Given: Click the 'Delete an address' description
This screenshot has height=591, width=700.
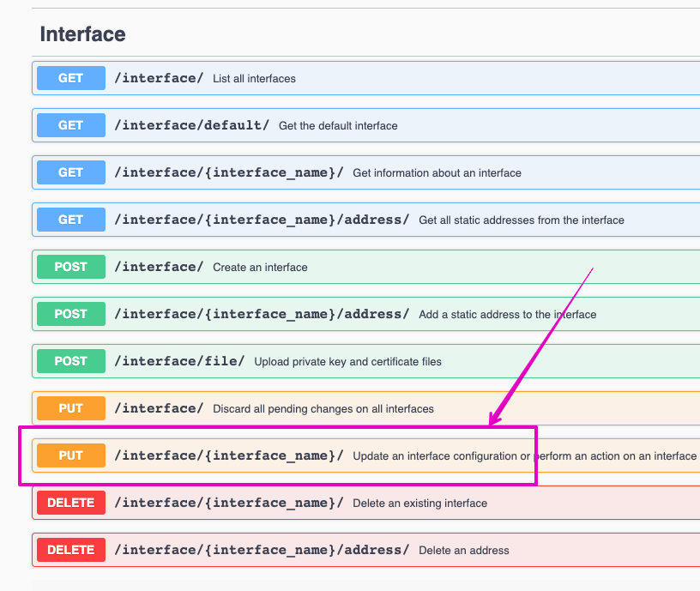Looking at the screenshot, I should (463, 551).
